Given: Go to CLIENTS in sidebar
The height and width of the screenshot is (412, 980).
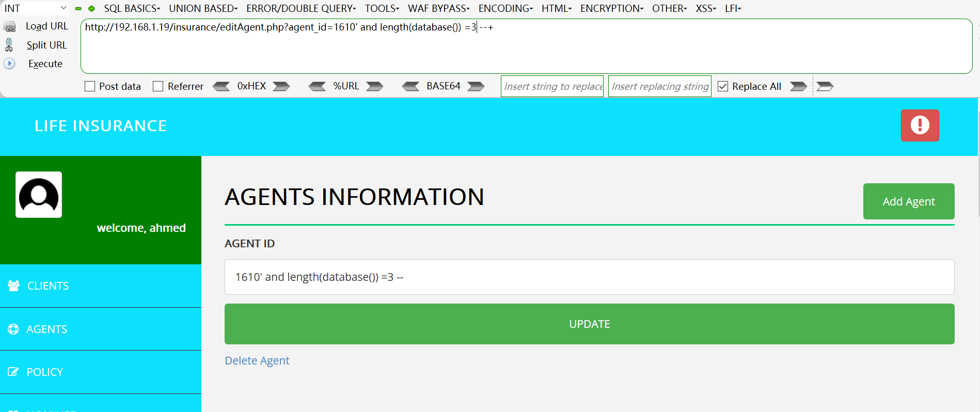Looking at the screenshot, I should point(101,286).
